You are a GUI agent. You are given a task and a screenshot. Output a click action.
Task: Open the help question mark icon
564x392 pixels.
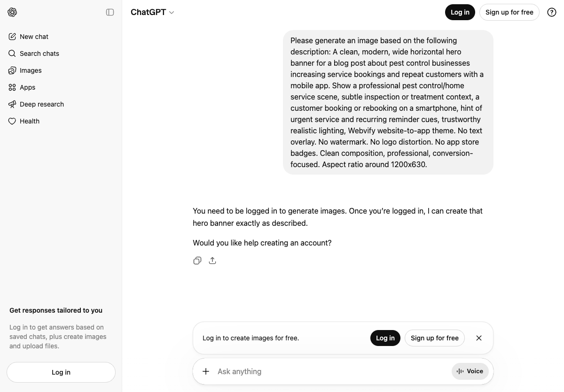coord(552,12)
